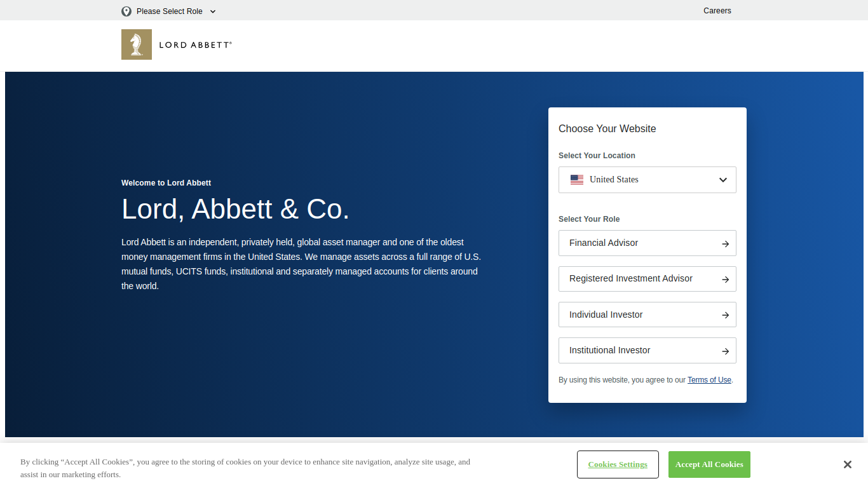Click the LORD ABBETT wordmark text
This screenshot has height=488, width=868.
pyautogui.click(x=195, y=45)
